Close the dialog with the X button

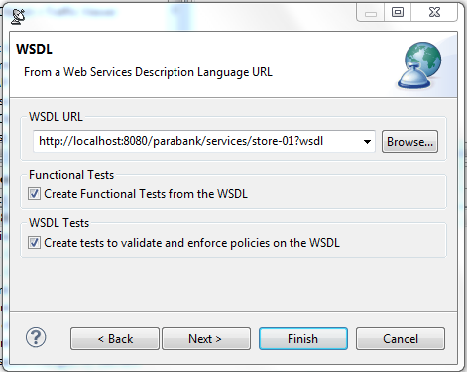[434, 13]
